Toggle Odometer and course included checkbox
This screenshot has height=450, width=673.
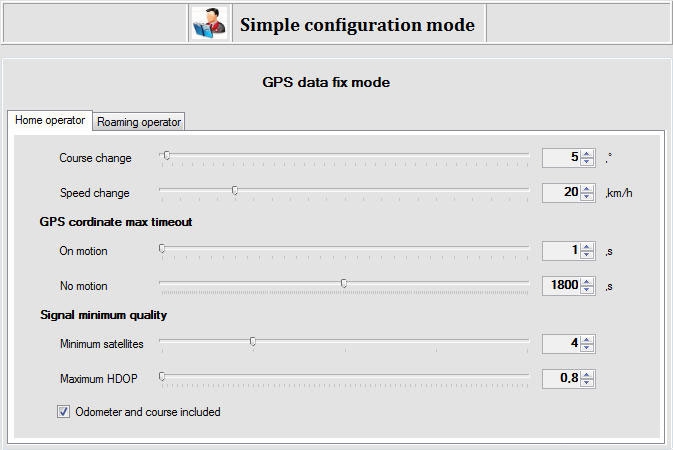click(x=64, y=412)
